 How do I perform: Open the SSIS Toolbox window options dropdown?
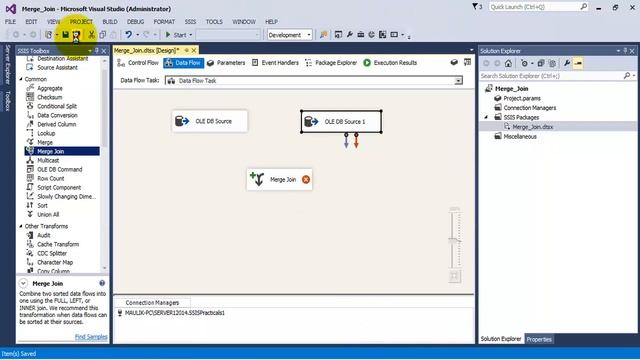coord(90,51)
